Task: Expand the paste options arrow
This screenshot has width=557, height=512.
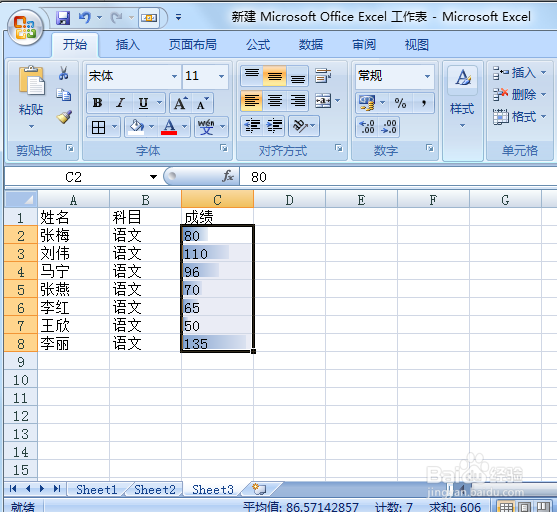Action: coord(31,126)
